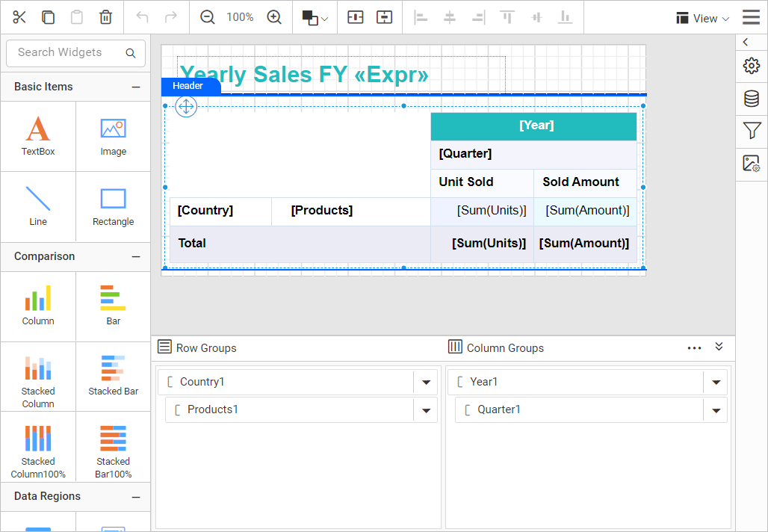Screen dimensions: 768x532
Task: Select the Rectangle widget
Action: point(113,206)
